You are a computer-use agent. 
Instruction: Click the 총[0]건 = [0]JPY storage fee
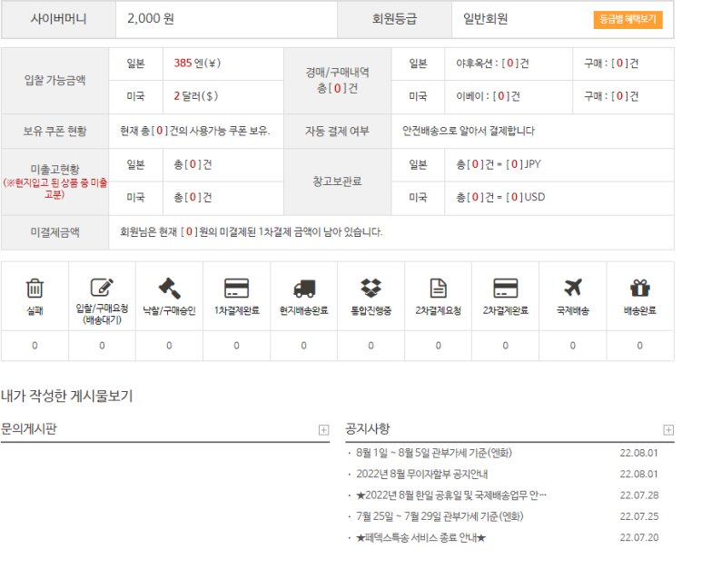[x=499, y=164]
